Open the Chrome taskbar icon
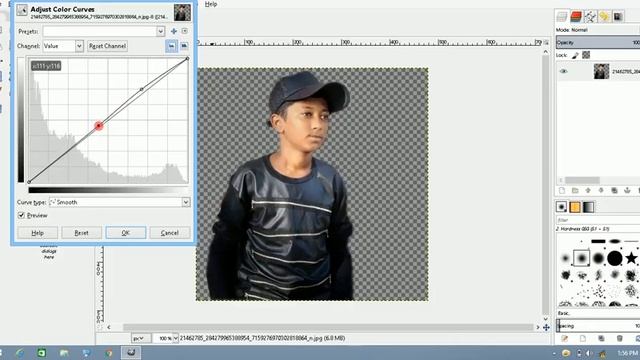This screenshot has width=640, height=360. [x=109, y=353]
